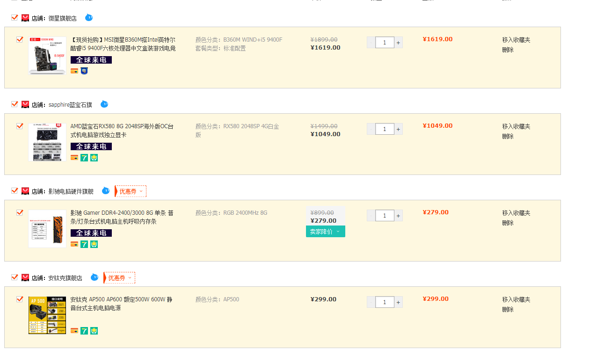Move 安钛克 AP500 to favorites

516,299
